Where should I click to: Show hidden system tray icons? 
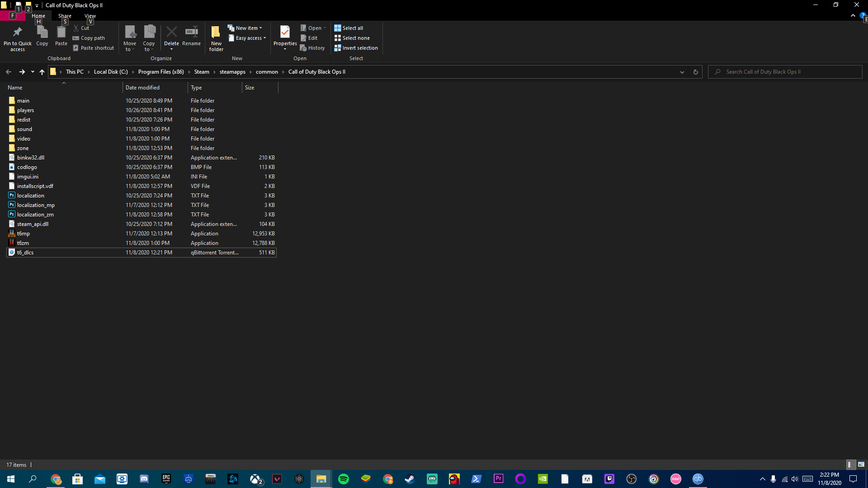(763, 479)
